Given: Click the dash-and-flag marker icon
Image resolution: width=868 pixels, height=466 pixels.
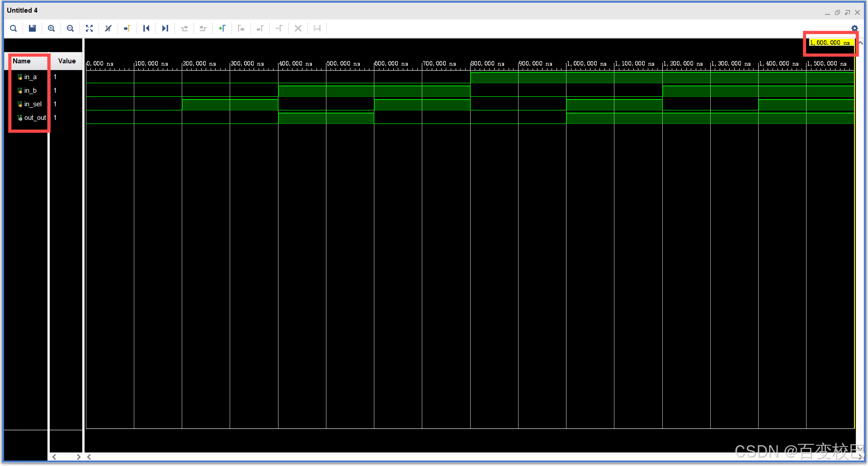Looking at the screenshot, I should click(279, 29).
